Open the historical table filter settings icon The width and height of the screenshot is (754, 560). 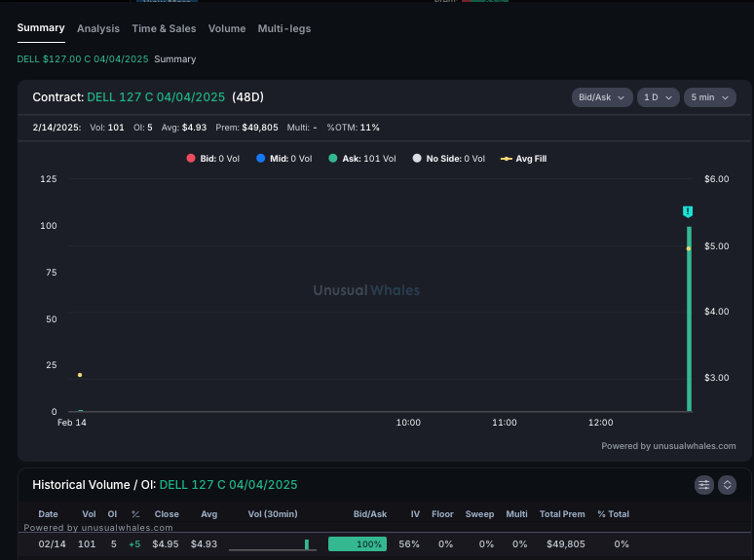[x=703, y=485]
